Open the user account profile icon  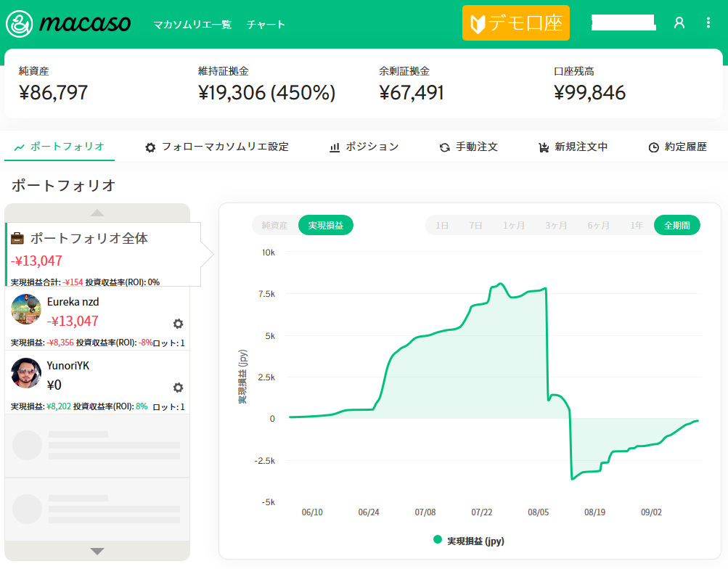[679, 23]
